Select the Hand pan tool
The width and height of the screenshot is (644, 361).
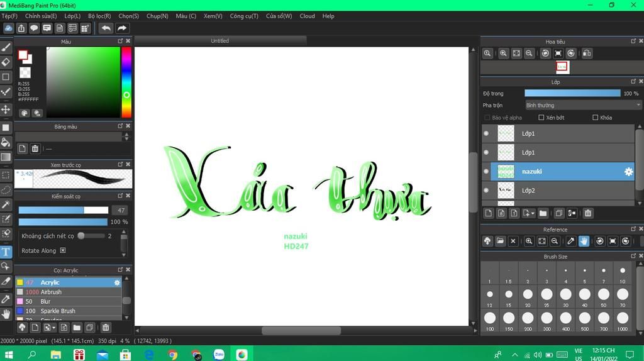pos(6,314)
